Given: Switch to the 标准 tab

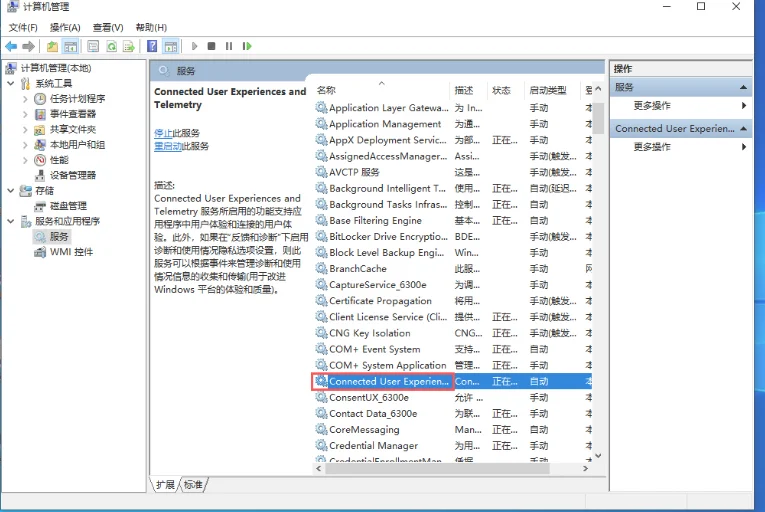Looking at the screenshot, I should click(x=192, y=485).
